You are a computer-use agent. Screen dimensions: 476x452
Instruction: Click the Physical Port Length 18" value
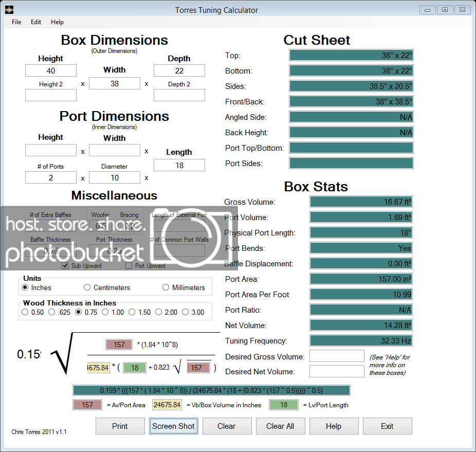(x=361, y=232)
